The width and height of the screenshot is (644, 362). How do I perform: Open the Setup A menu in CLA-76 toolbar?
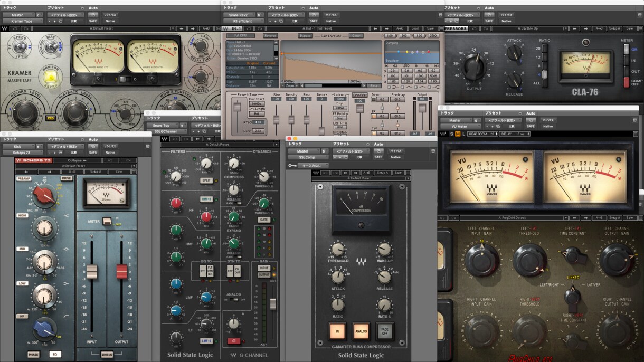(614, 28)
